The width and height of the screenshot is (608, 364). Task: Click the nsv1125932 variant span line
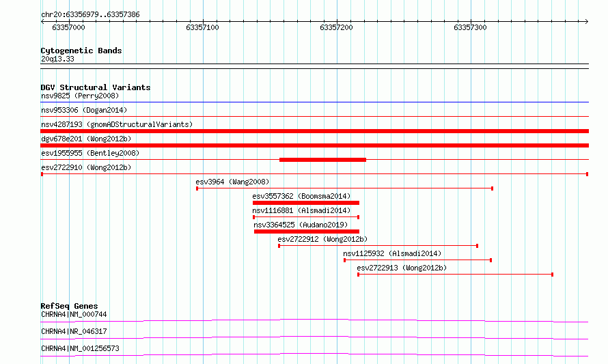click(417, 260)
